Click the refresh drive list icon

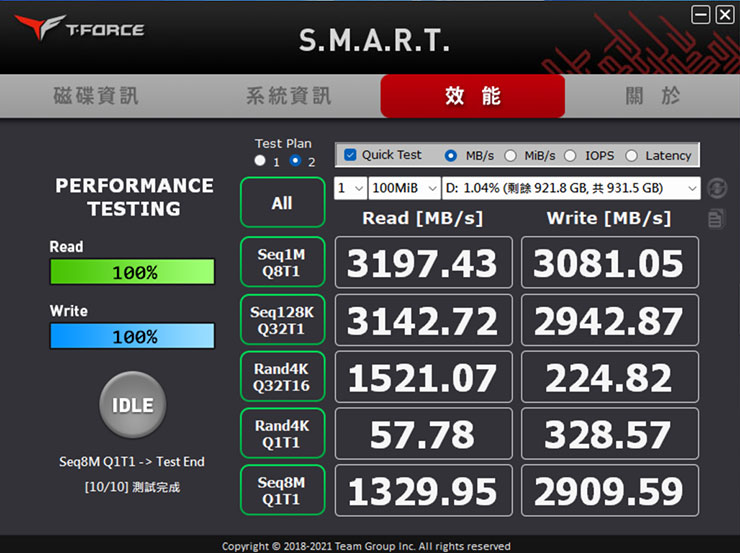(x=717, y=188)
